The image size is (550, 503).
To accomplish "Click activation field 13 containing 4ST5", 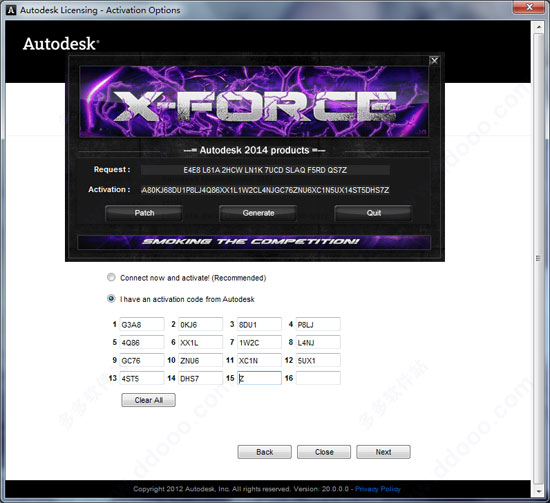I will tap(142, 378).
